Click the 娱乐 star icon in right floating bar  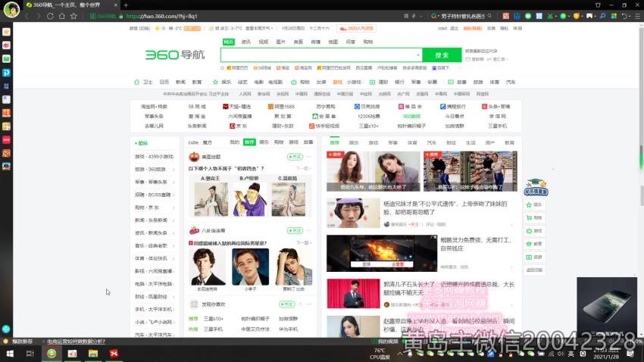529,204
